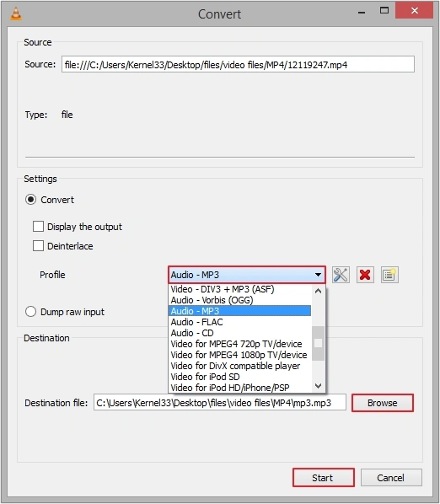The height and width of the screenshot is (504, 440).
Task: Start the conversion
Action: [x=324, y=478]
